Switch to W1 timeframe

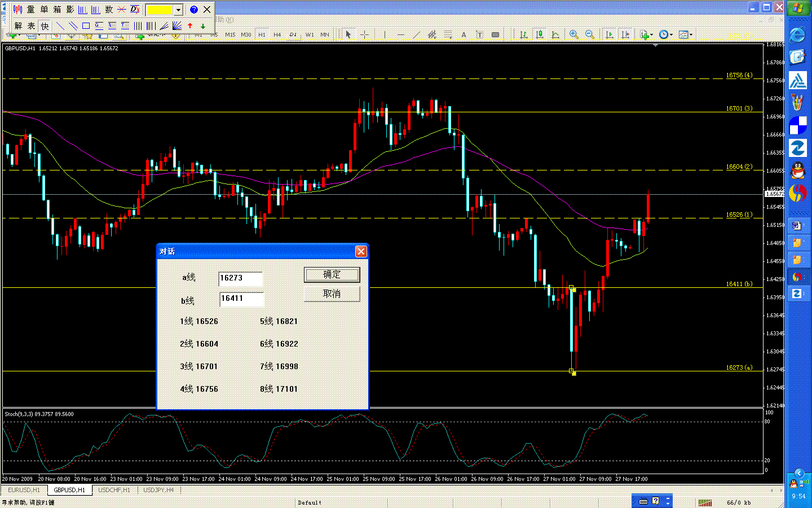pyautogui.click(x=310, y=35)
